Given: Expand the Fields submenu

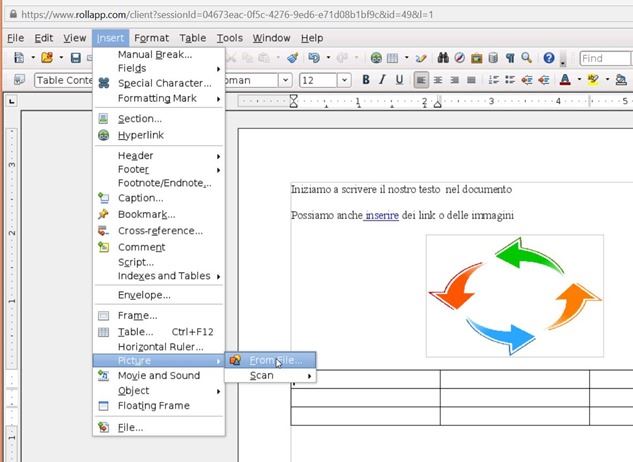Looking at the screenshot, I should [x=159, y=68].
